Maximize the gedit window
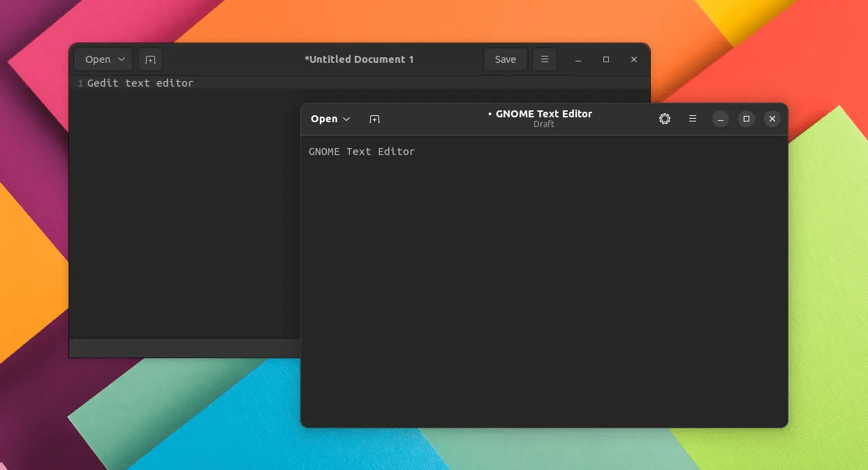Viewport: 868px width, 470px height. [x=605, y=59]
